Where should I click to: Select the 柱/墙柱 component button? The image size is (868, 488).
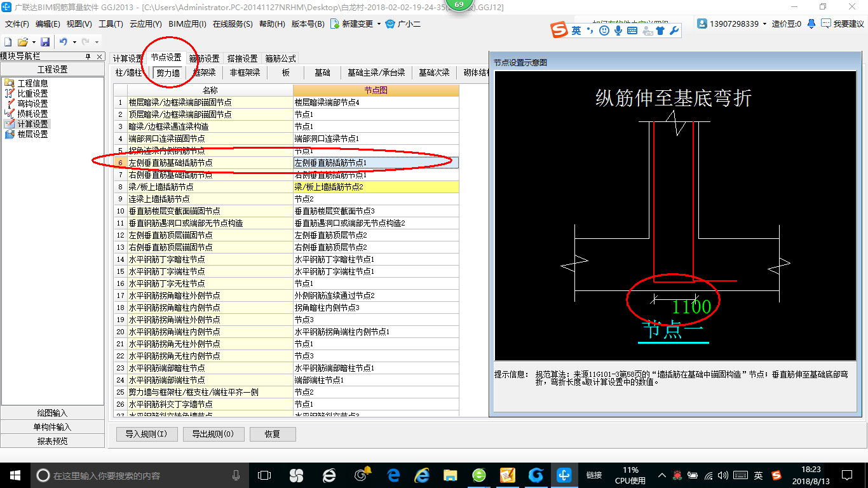point(129,73)
